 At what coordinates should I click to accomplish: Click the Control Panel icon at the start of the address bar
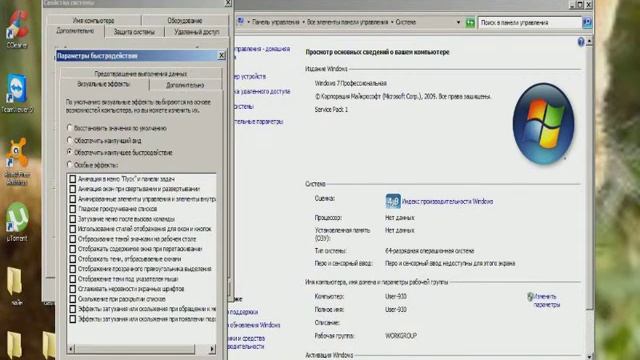(x=240, y=22)
